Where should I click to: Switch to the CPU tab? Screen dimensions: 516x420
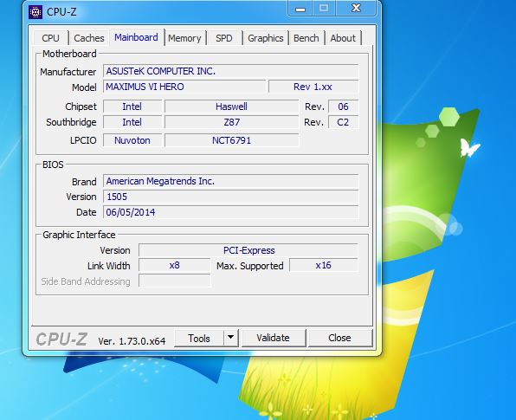click(x=51, y=38)
